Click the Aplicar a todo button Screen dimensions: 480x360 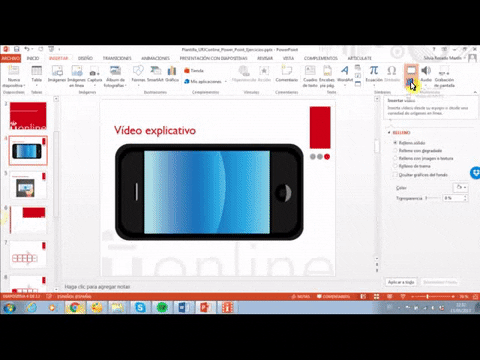401,282
